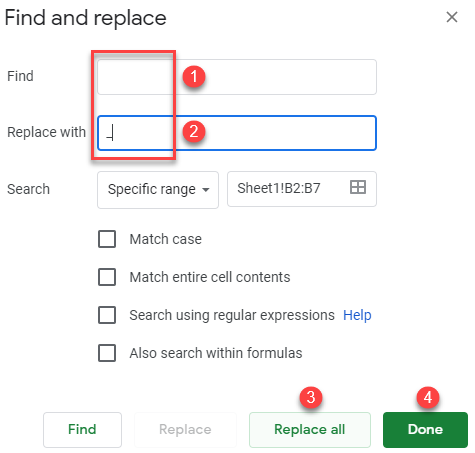Viewport: 475px width, 453px height.
Task: Click the green Done button
Action: pyautogui.click(x=425, y=430)
